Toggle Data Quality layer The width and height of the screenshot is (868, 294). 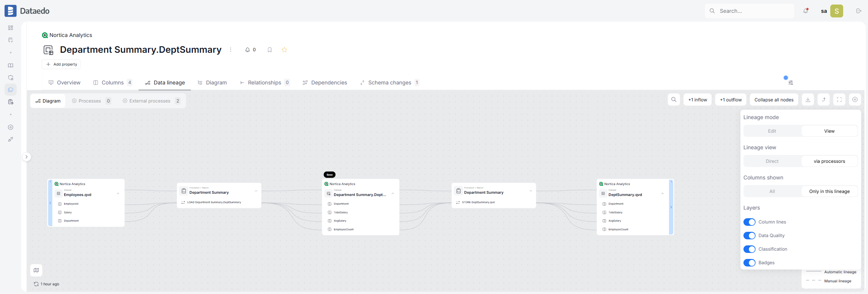tap(749, 236)
